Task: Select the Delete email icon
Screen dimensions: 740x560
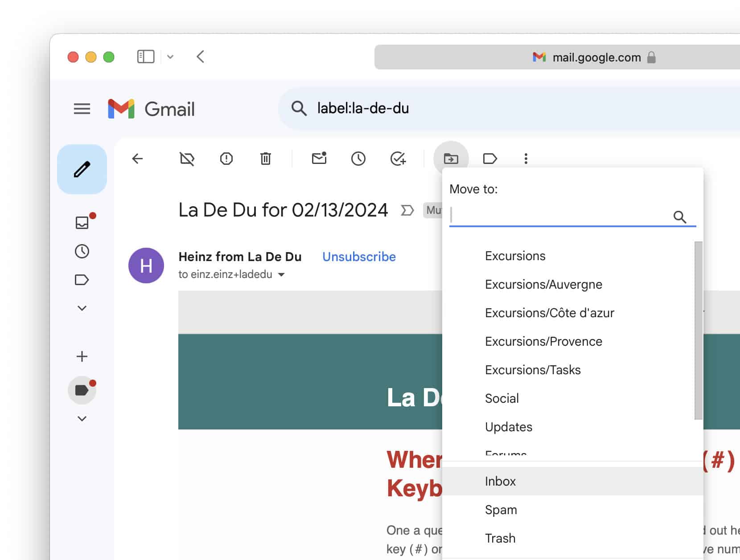Action: pos(266,159)
